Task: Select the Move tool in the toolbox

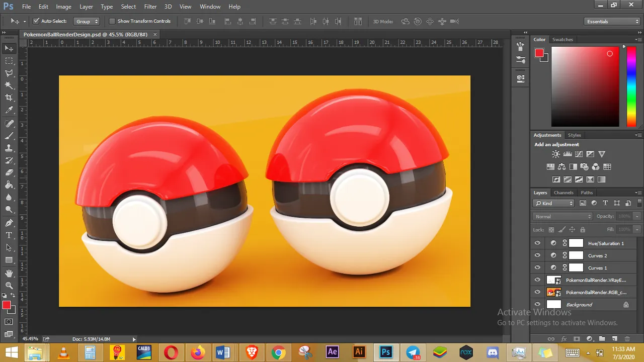Action: click(x=9, y=48)
